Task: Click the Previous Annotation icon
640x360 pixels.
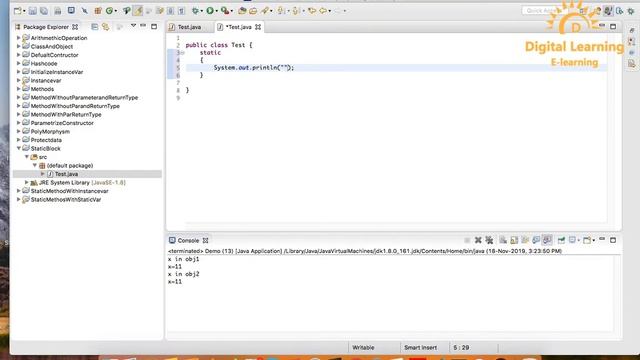Action: point(297,11)
